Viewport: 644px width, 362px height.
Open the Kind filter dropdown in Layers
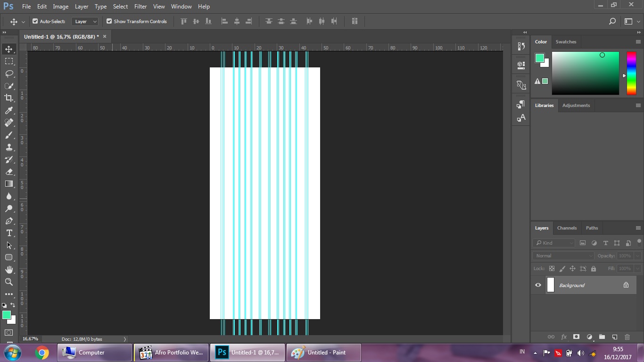point(553,243)
